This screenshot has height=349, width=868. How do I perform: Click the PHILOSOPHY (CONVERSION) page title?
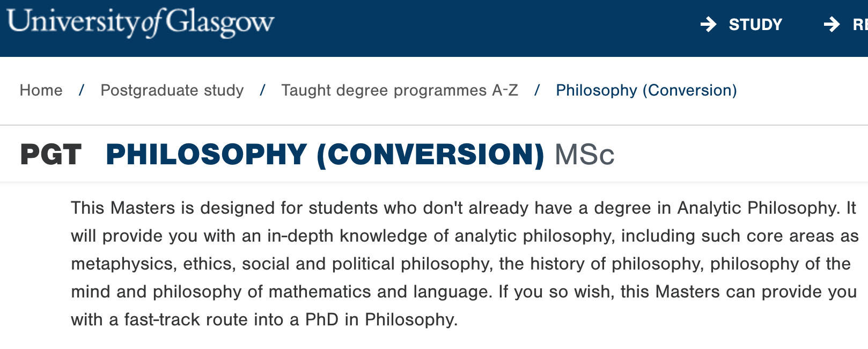click(325, 155)
